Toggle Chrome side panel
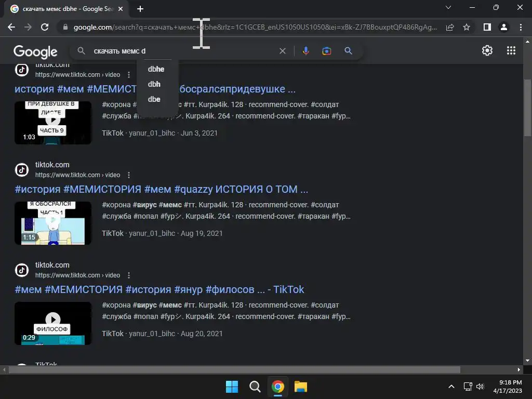The height and width of the screenshot is (399, 532). [x=487, y=27]
